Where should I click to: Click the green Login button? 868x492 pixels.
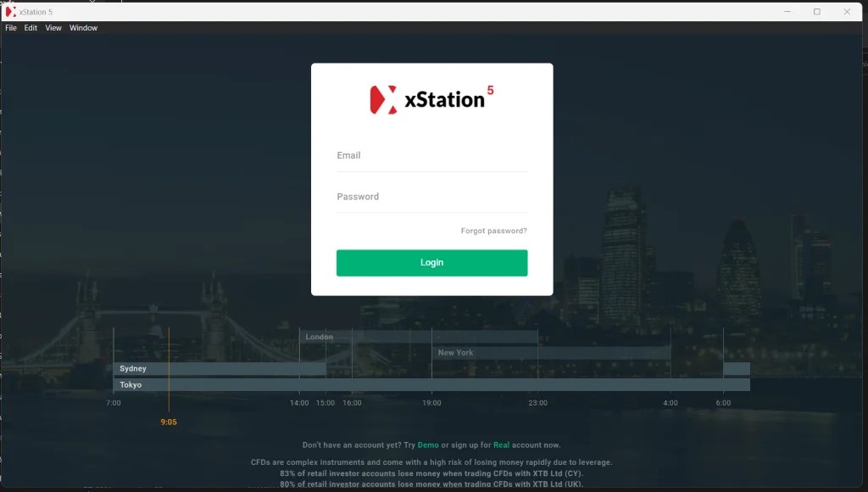(x=431, y=263)
